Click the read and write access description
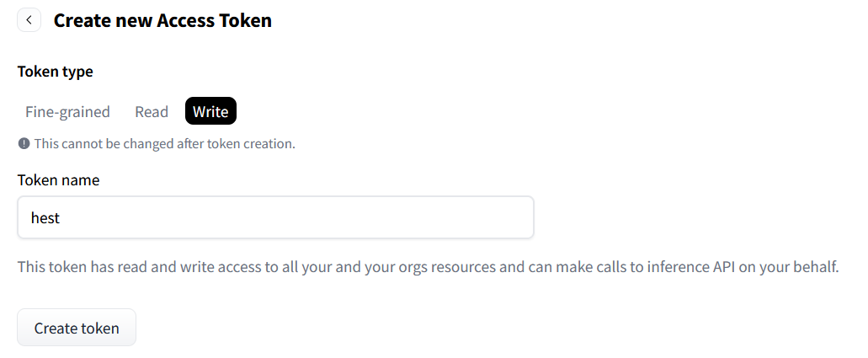This screenshot has height=358, width=868. point(428,267)
